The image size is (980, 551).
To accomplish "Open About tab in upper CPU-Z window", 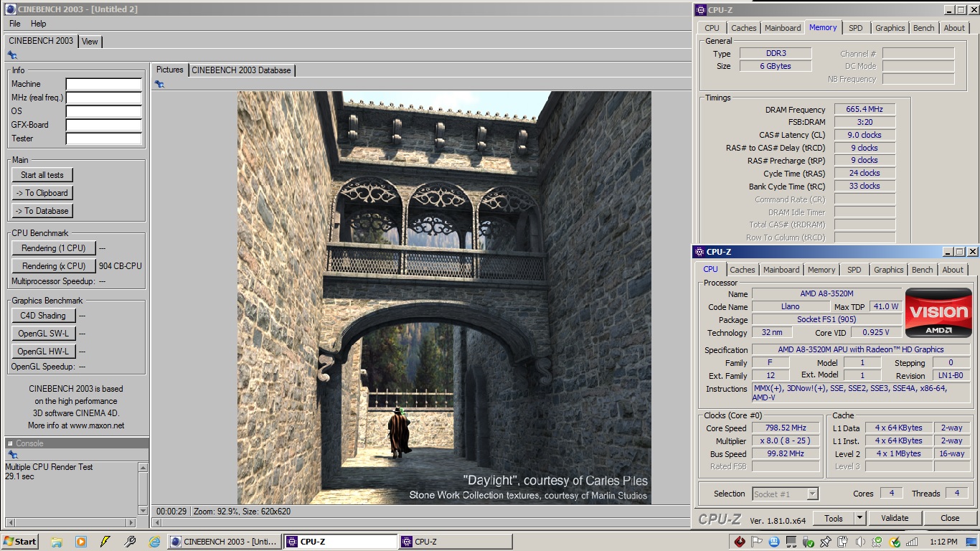I will (954, 28).
